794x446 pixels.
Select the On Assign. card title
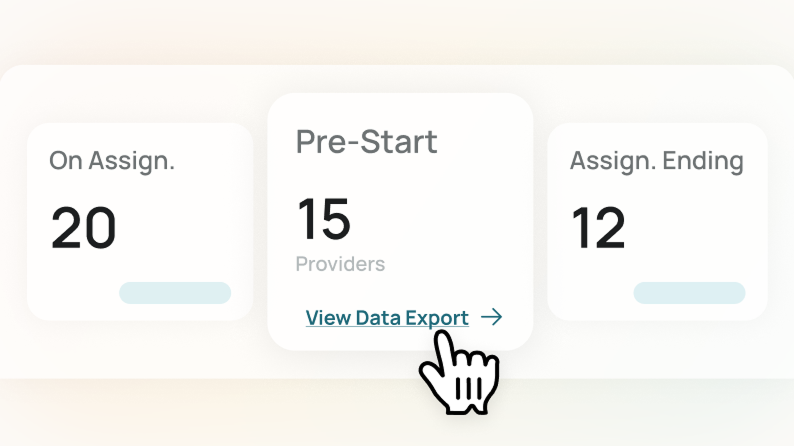(x=112, y=160)
